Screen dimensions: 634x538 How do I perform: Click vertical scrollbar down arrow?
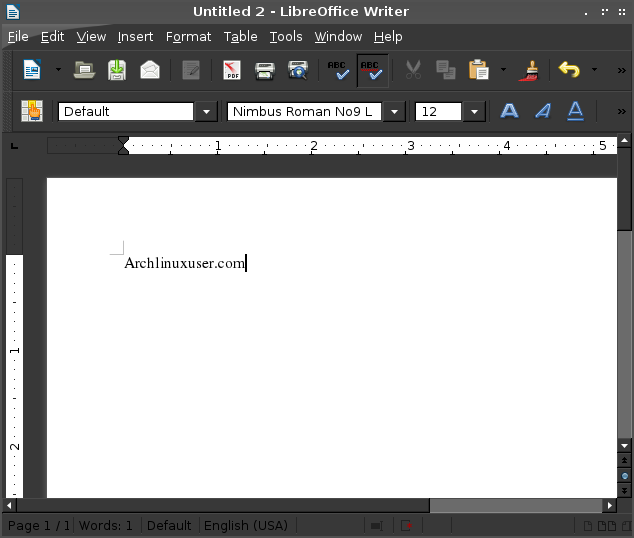coord(625,446)
